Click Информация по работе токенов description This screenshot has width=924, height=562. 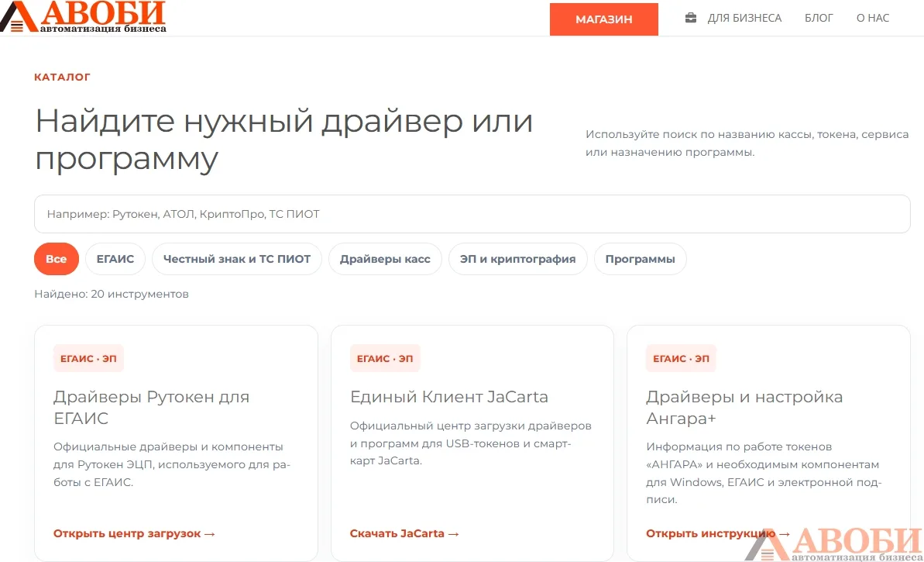pyautogui.click(x=764, y=474)
